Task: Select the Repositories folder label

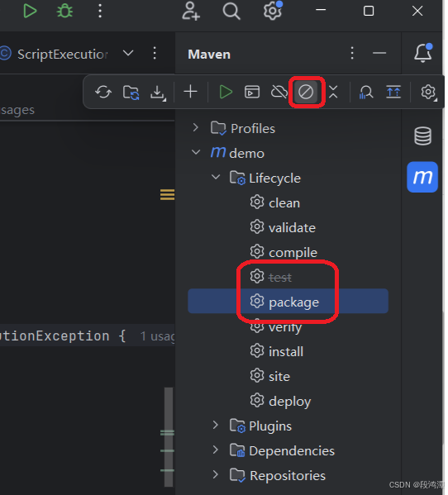Action: [x=288, y=475]
